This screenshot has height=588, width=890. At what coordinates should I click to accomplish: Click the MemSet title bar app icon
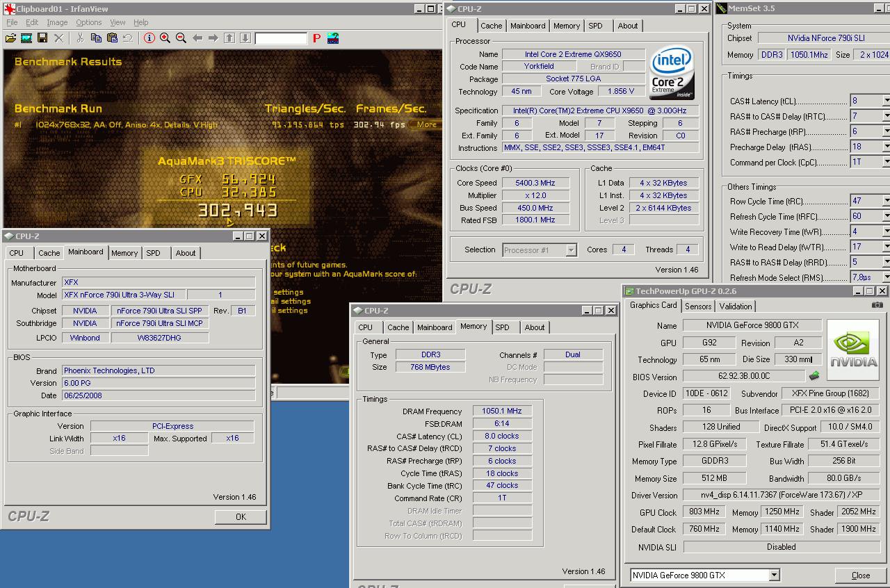721,8
